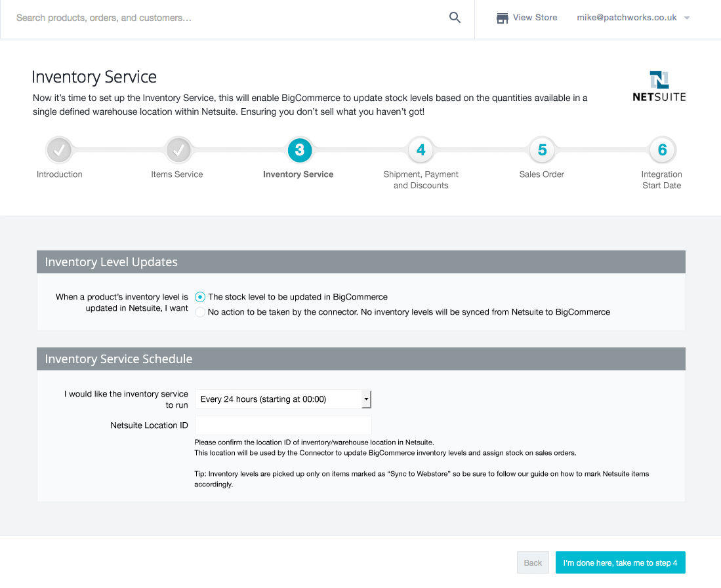Click the search magnifier icon

455,18
